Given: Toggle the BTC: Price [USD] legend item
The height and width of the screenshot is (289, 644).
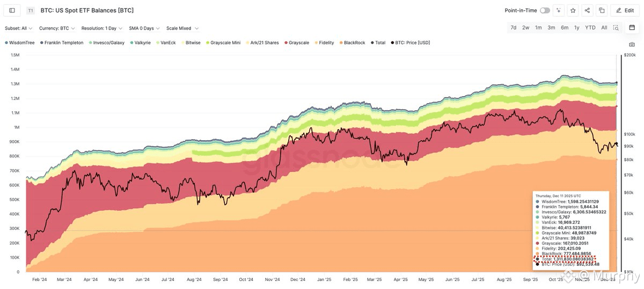Looking at the screenshot, I should click(x=411, y=42).
